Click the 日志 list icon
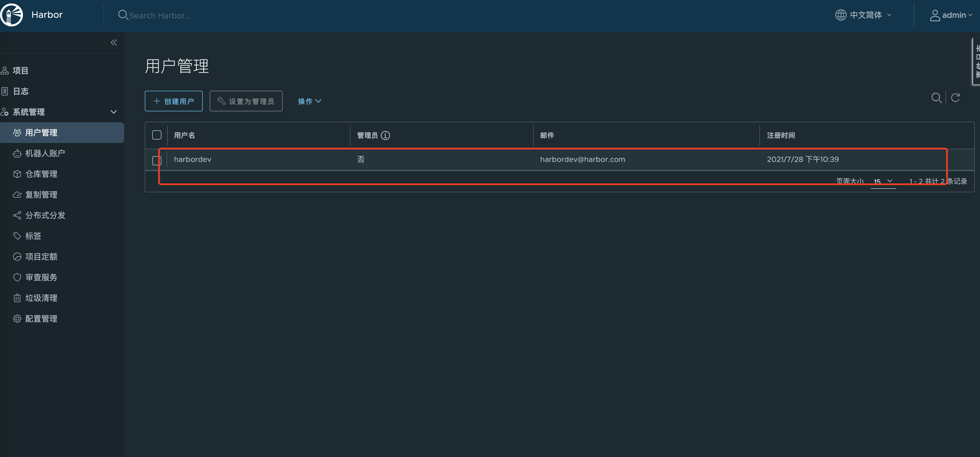The width and height of the screenshot is (980, 457). pos(5,91)
